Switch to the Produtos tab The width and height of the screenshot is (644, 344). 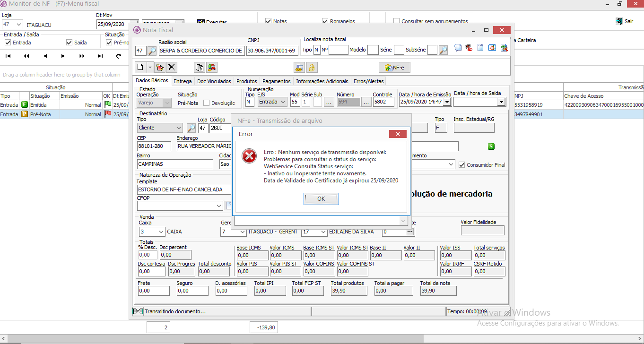tap(246, 81)
